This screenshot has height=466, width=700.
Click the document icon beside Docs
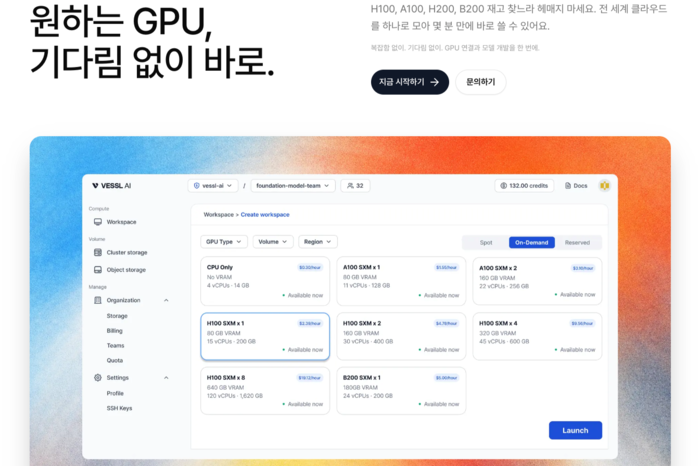568,186
